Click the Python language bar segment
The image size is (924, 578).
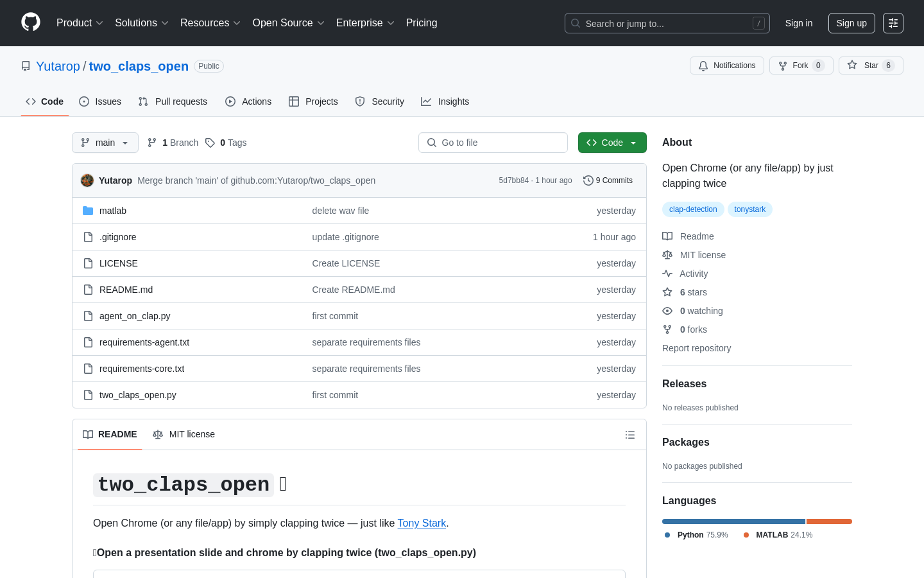733,521
